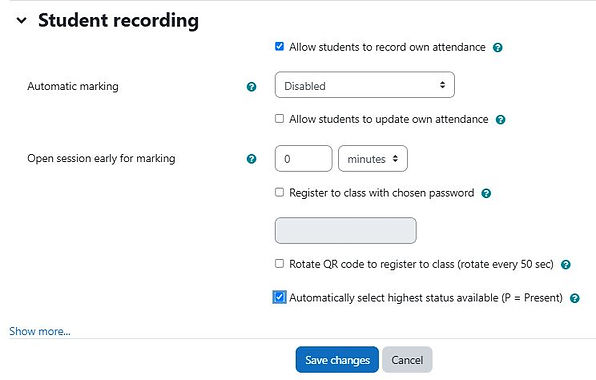
Task: Open the minutes time unit dropdown
Action: click(x=373, y=158)
